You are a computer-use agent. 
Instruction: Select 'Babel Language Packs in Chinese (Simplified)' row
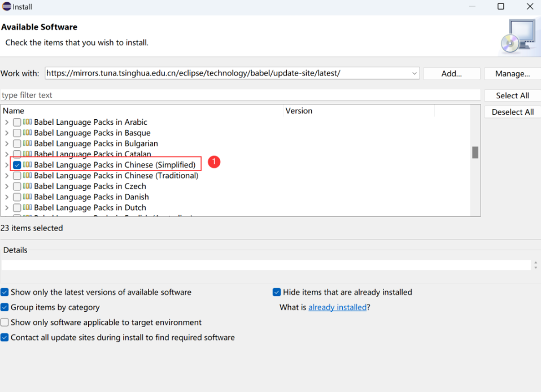click(x=115, y=165)
